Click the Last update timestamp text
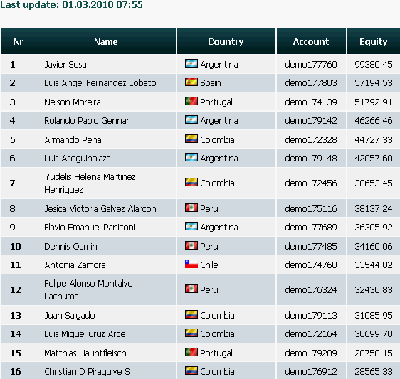Image resolution: width=400 pixels, height=379 pixels. (71, 5)
